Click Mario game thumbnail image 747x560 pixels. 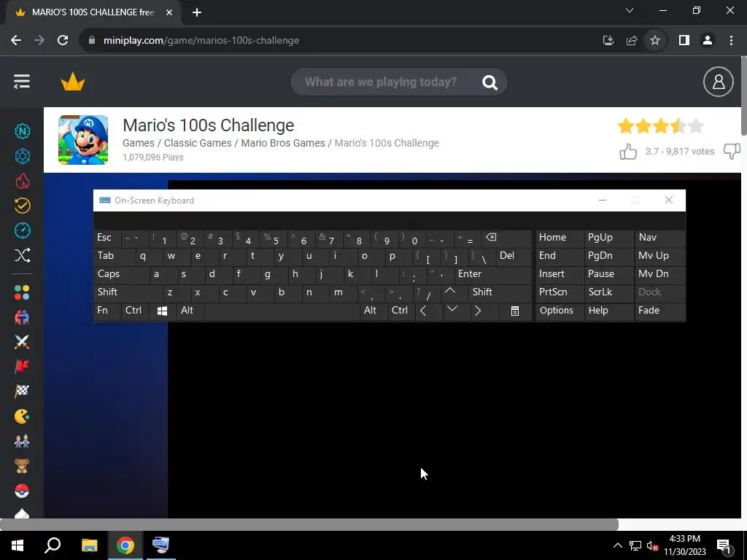(83, 140)
